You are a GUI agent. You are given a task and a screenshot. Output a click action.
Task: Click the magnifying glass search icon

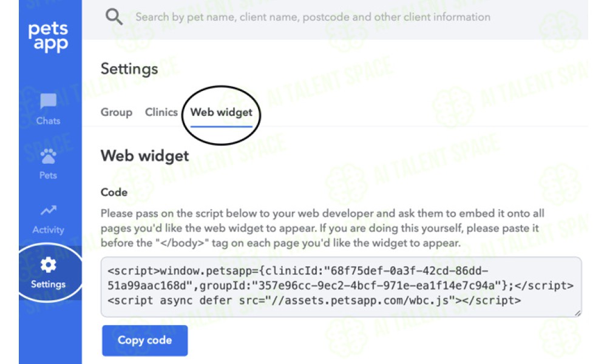pos(114,16)
